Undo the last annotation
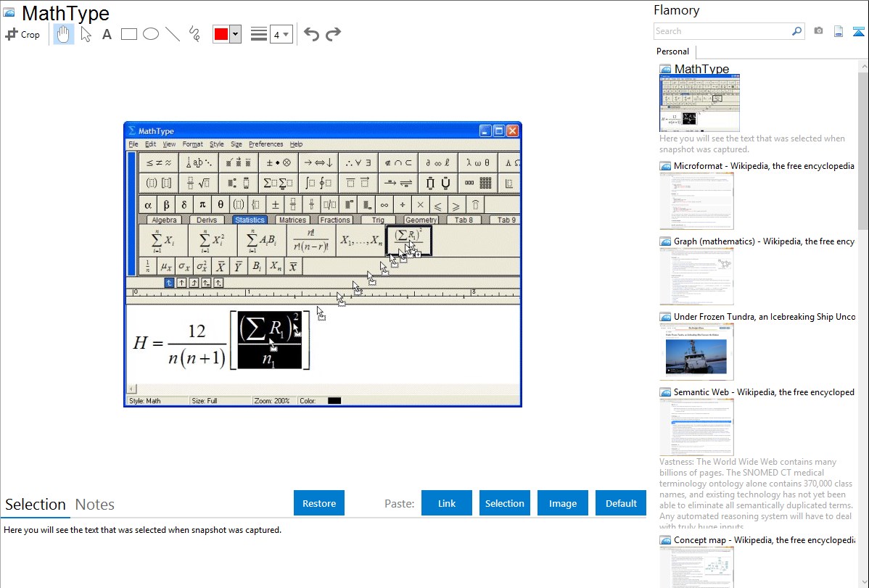Screen dimensions: 869x588 pos(311,34)
